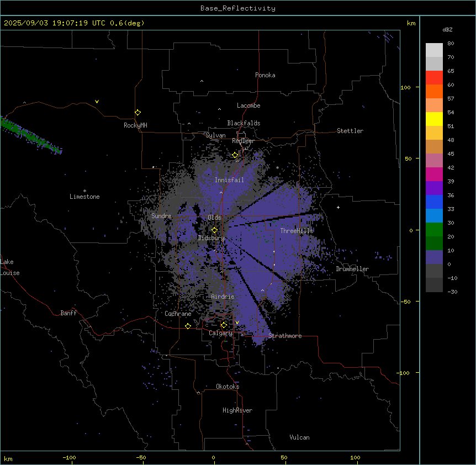
Task: Click the Lacombe city label
Action: click(x=248, y=105)
